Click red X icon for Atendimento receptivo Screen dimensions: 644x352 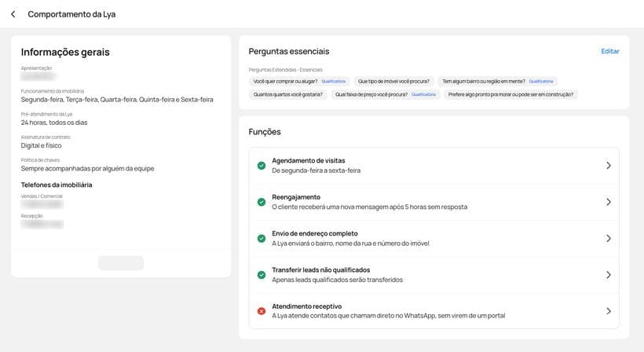(x=262, y=311)
